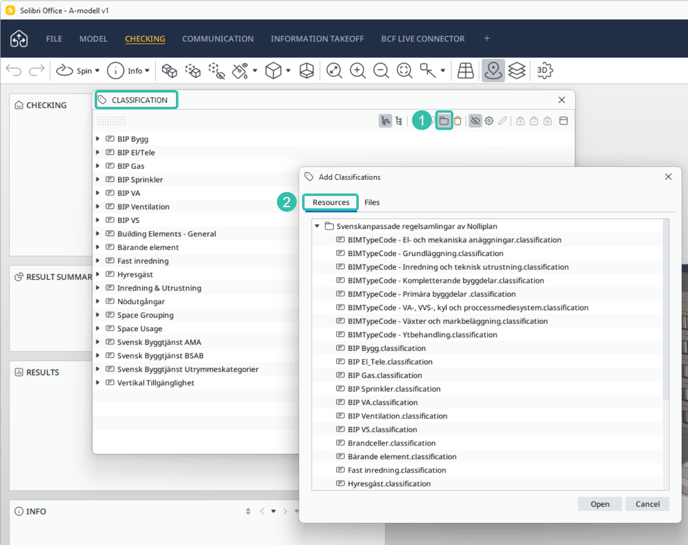This screenshot has height=545, width=688.
Task: Expand Svensk Byggtjänst BSAB classification
Action: [97, 355]
